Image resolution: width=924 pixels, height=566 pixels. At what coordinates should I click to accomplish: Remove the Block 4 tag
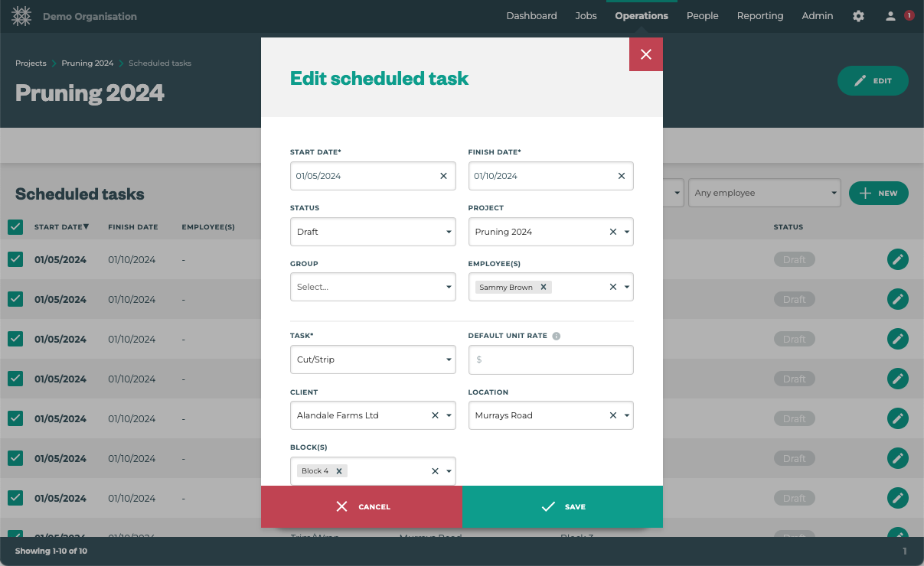(339, 471)
